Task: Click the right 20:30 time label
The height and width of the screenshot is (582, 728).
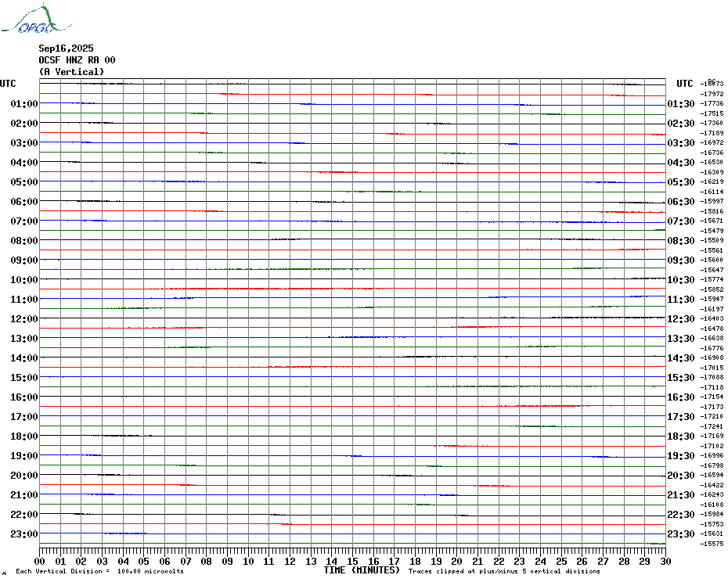Action: (x=681, y=476)
